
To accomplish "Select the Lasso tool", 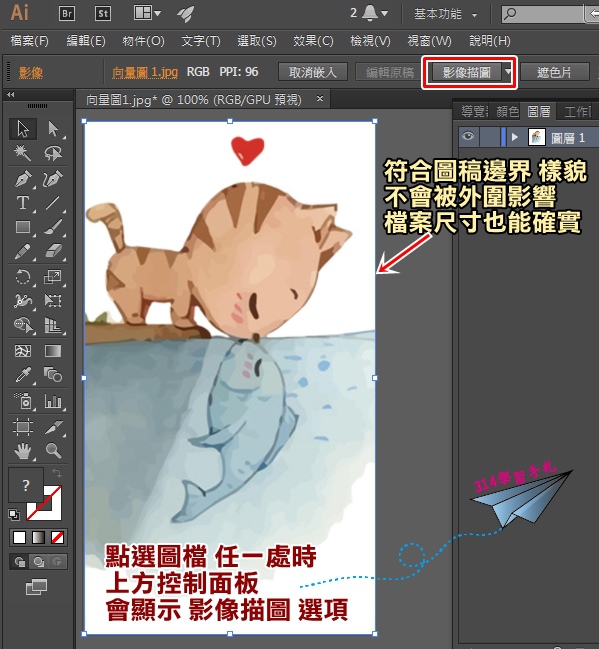I will [53, 153].
